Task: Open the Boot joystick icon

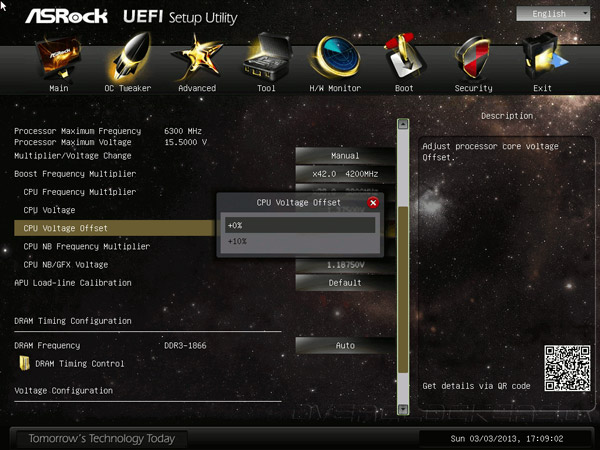Action: click(x=404, y=57)
